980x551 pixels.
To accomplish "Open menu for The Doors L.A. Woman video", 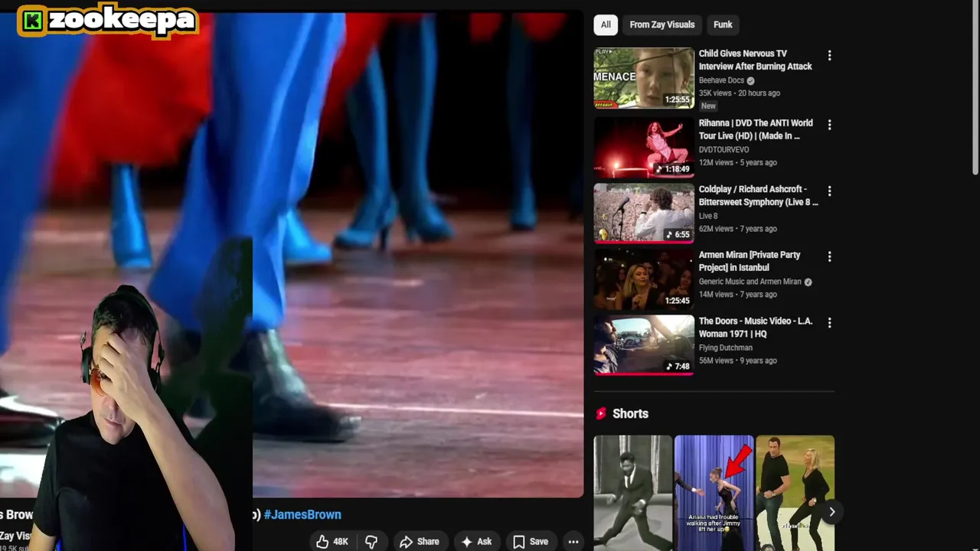I will 829,323.
